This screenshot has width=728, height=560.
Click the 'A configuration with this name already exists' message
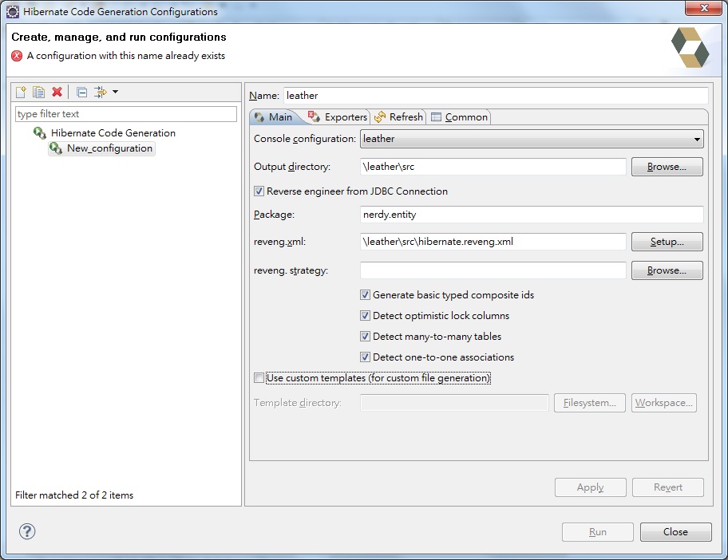[x=126, y=56]
